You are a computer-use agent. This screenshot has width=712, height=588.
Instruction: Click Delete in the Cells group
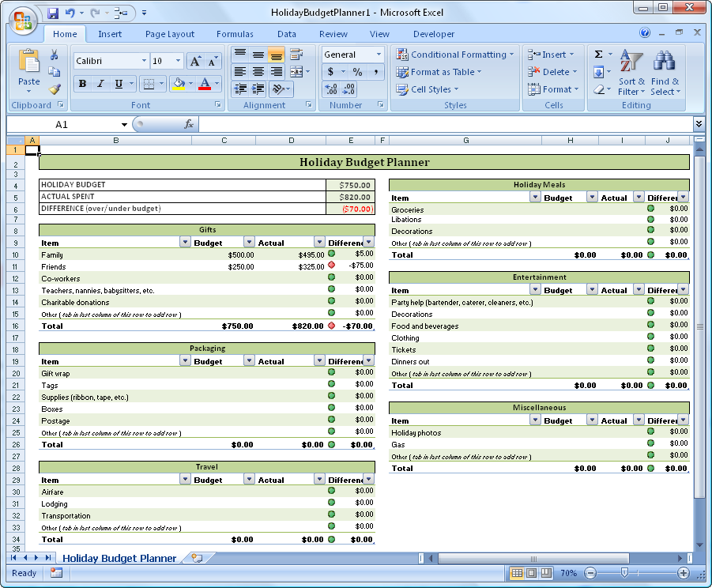tap(552, 72)
